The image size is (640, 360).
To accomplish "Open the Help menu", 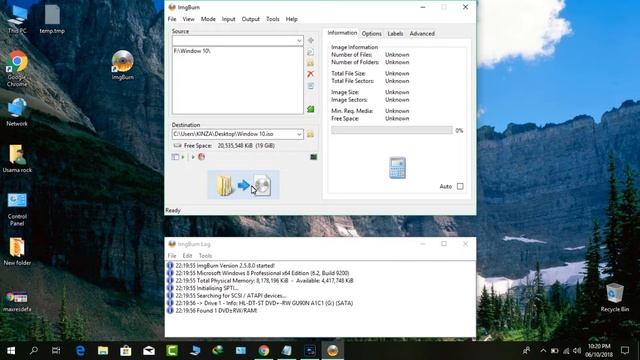I will [x=291, y=19].
